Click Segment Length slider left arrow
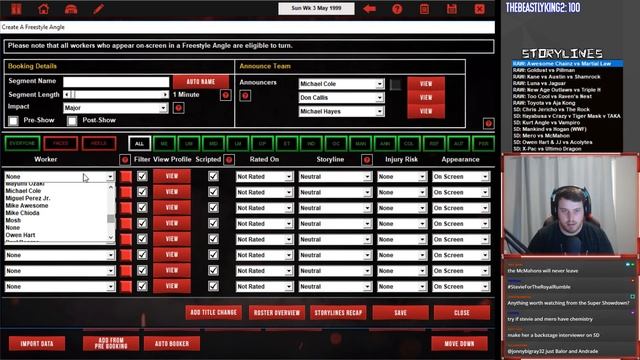This screenshot has height=360, width=640. point(67,95)
